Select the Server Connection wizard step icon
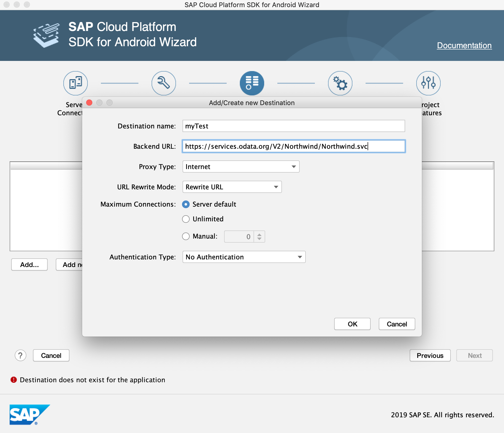The image size is (504, 433). tap(75, 83)
